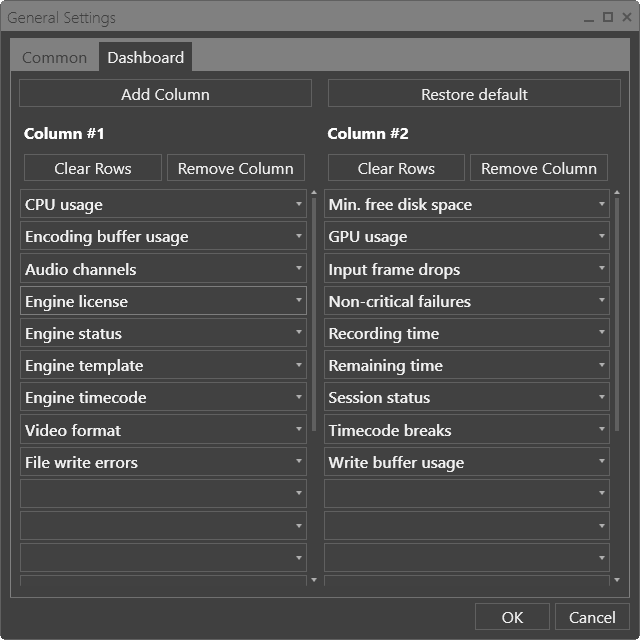Select the Dashboard tab
This screenshot has height=640, width=640.
[146, 58]
